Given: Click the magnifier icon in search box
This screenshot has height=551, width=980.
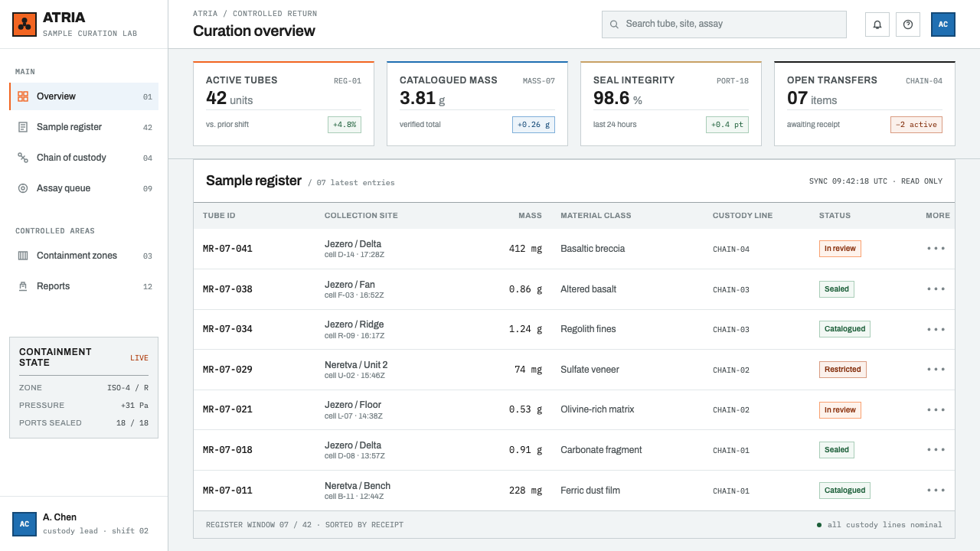Looking at the screenshot, I should click(x=614, y=24).
